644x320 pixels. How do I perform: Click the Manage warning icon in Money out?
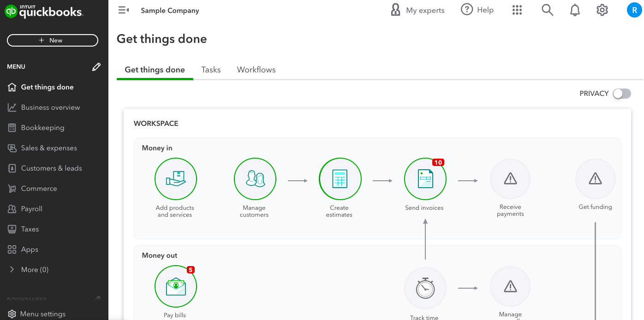pyautogui.click(x=510, y=287)
